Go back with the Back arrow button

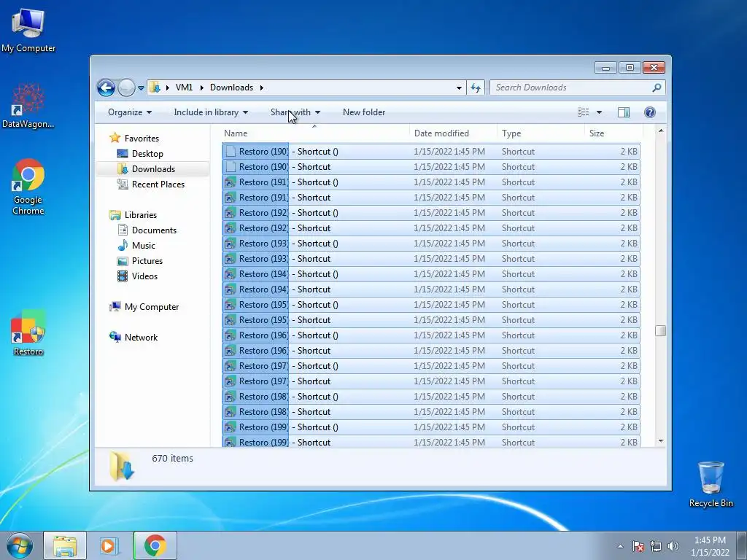point(106,87)
